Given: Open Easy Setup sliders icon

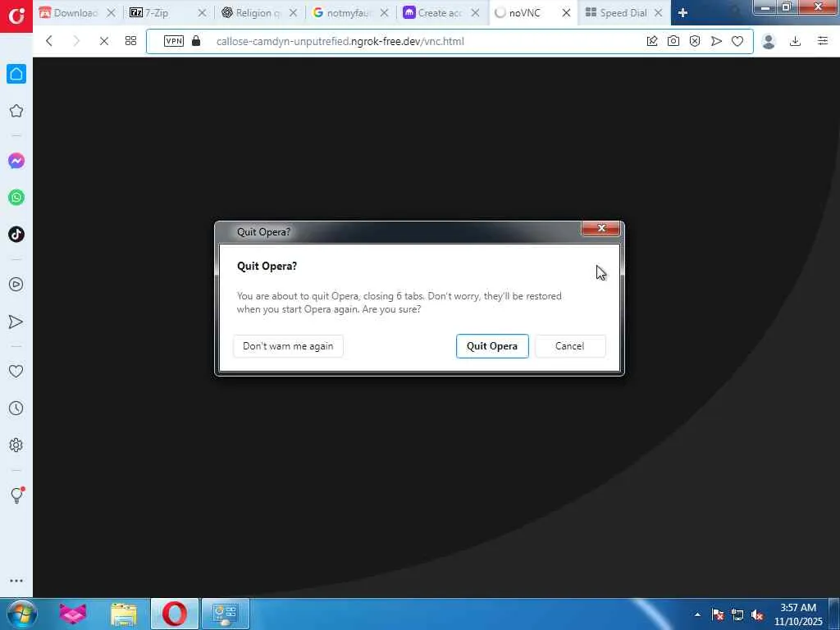Looking at the screenshot, I should point(823,41).
